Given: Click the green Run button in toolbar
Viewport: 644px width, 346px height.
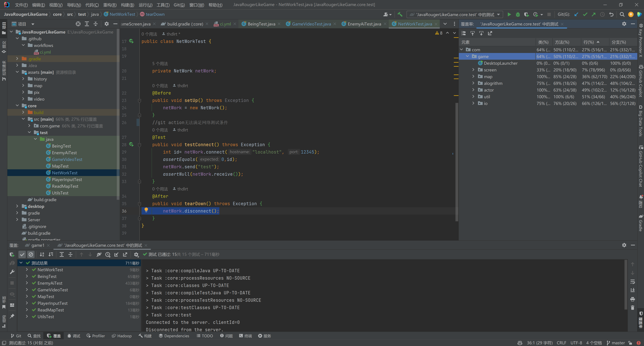Looking at the screenshot, I should [x=509, y=14].
